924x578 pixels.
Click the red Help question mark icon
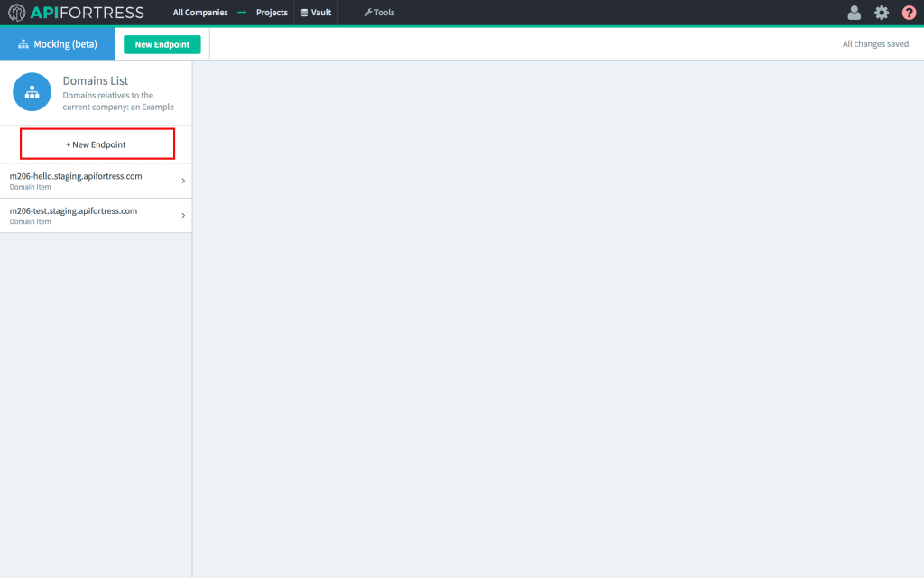point(909,12)
